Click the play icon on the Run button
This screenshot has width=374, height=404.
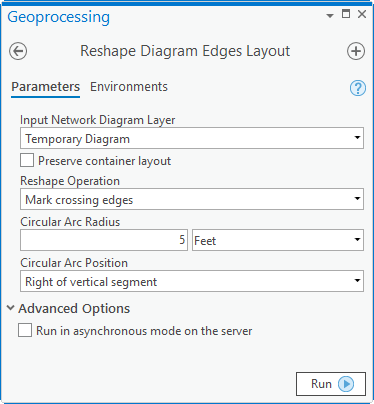(346, 384)
